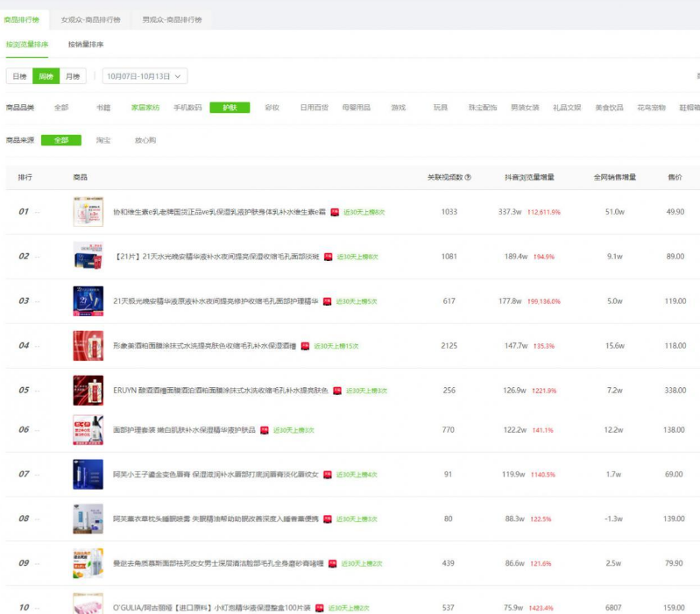700x614 pixels.
Task: Click the 售价 column header
Action: [x=675, y=177]
